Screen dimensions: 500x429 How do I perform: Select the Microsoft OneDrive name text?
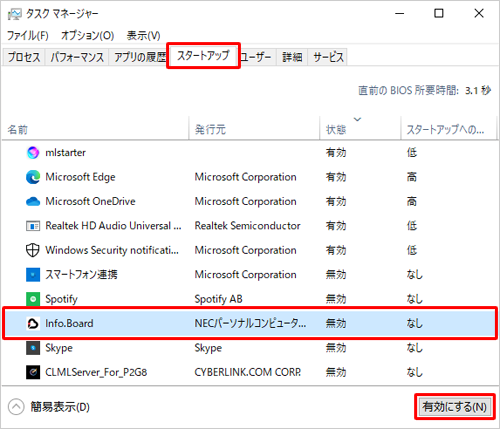tap(90, 201)
